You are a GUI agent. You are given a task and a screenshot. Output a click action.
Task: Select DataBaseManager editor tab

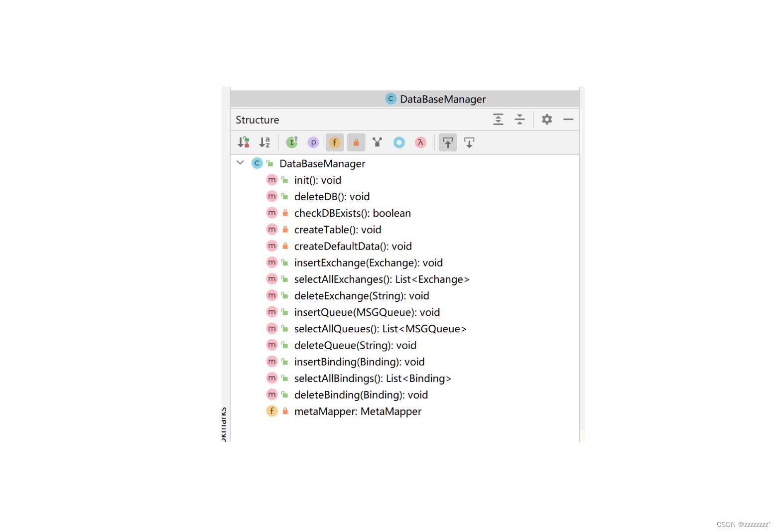point(436,99)
